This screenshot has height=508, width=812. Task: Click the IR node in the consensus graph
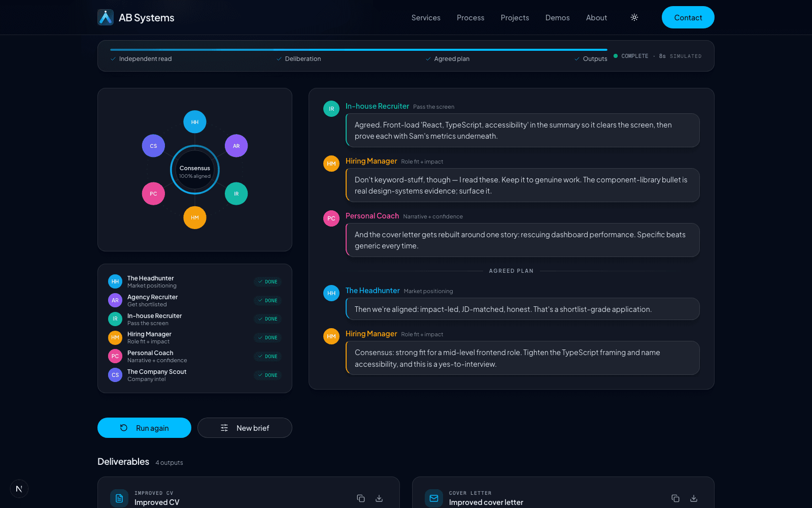tap(236, 194)
